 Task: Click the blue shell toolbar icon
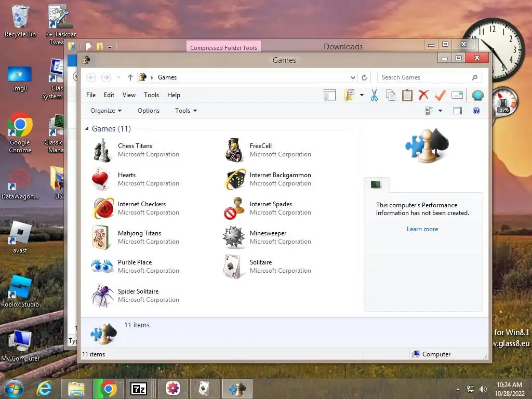pos(478,96)
